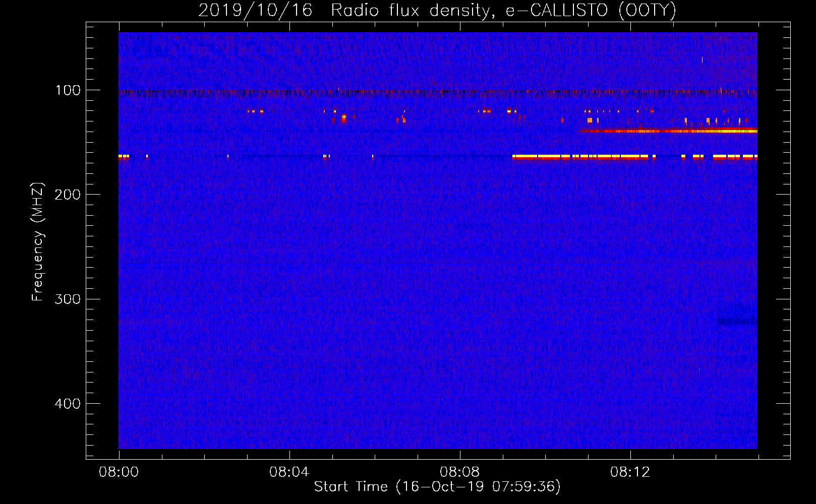Click the '08:00' time axis label
Screen dimensions: 816x504
click(x=119, y=472)
